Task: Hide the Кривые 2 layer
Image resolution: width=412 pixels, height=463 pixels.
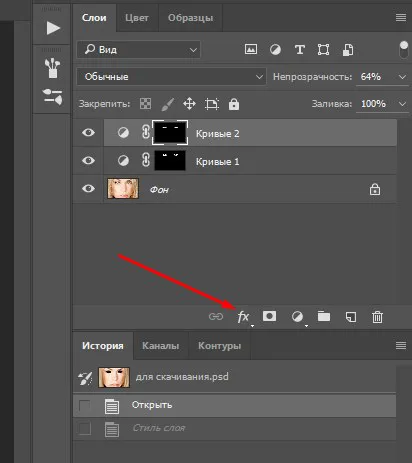Action: 88,133
